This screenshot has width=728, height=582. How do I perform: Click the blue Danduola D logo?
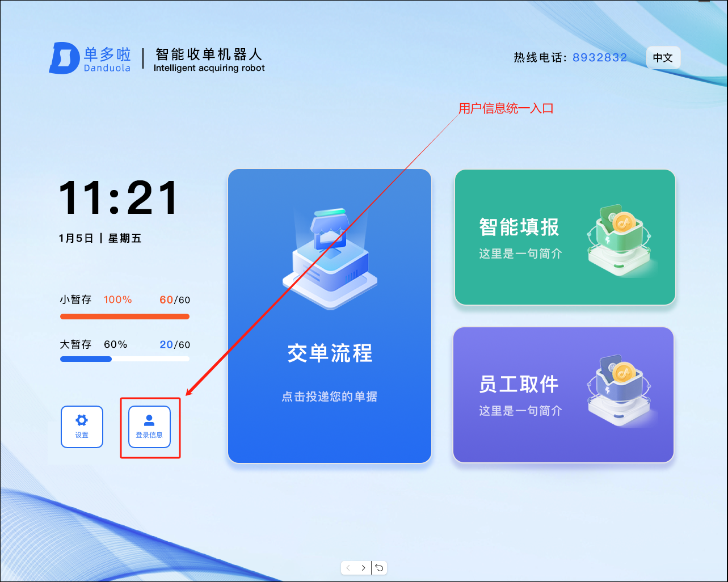64,58
